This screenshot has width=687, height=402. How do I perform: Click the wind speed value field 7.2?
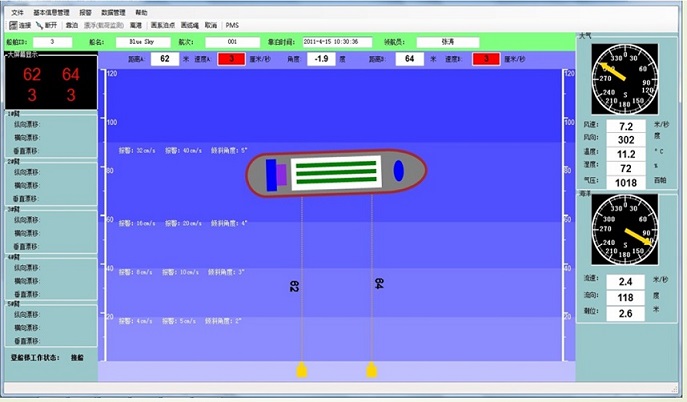click(626, 127)
